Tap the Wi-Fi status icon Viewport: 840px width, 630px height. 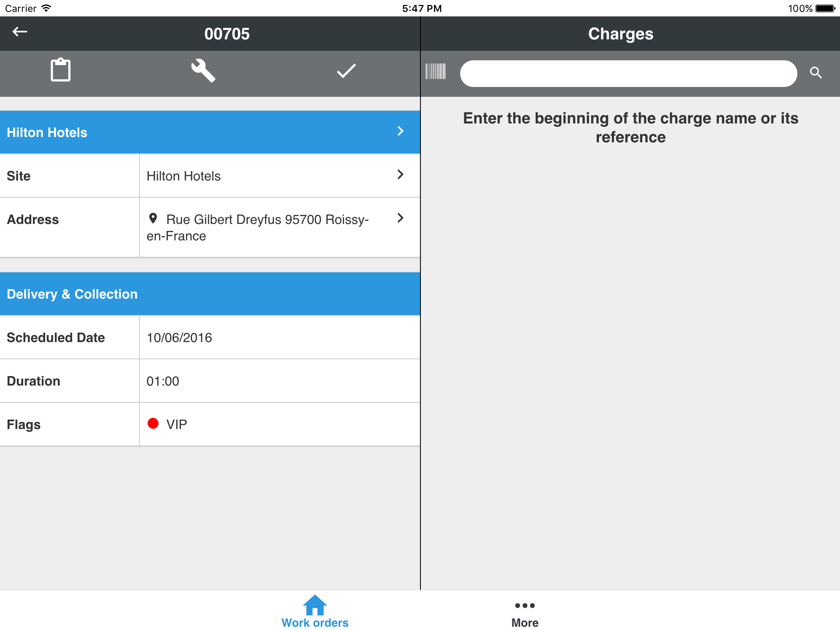(x=46, y=8)
